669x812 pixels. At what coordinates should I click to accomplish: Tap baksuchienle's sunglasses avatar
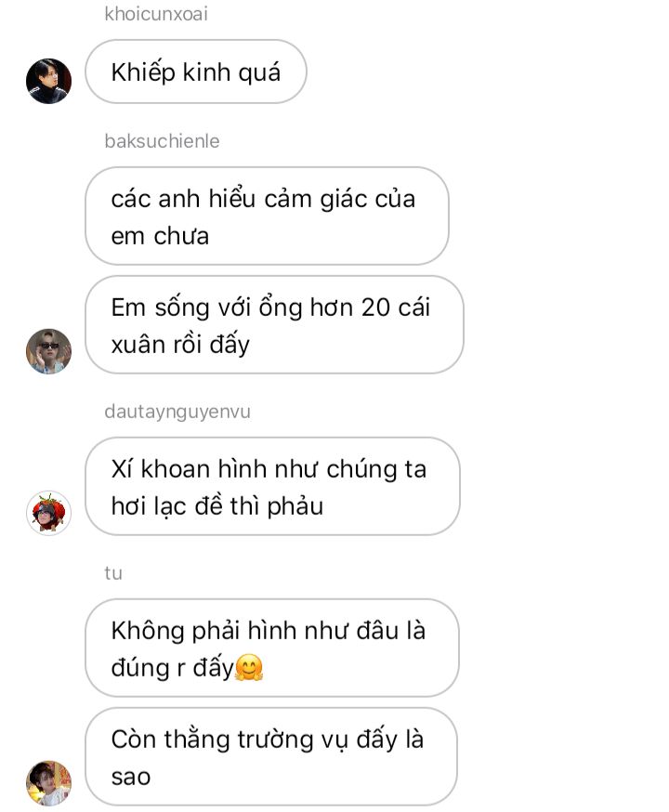[48, 351]
